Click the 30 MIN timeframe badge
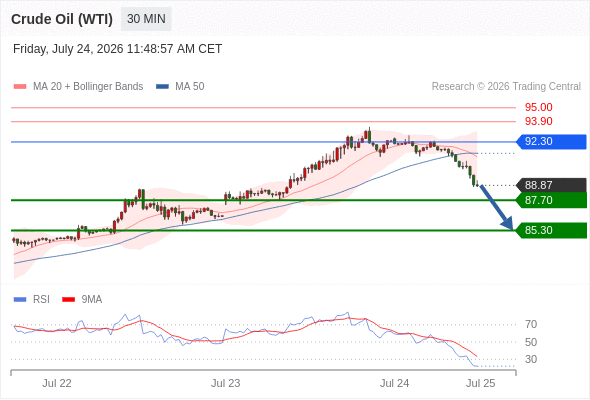 click(146, 19)
